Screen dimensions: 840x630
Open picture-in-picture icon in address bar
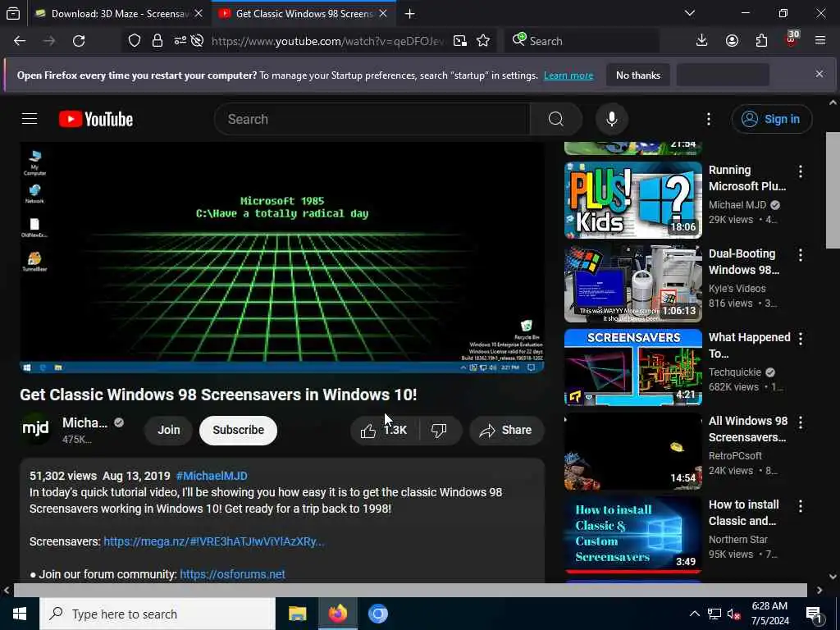click(459, 41)
